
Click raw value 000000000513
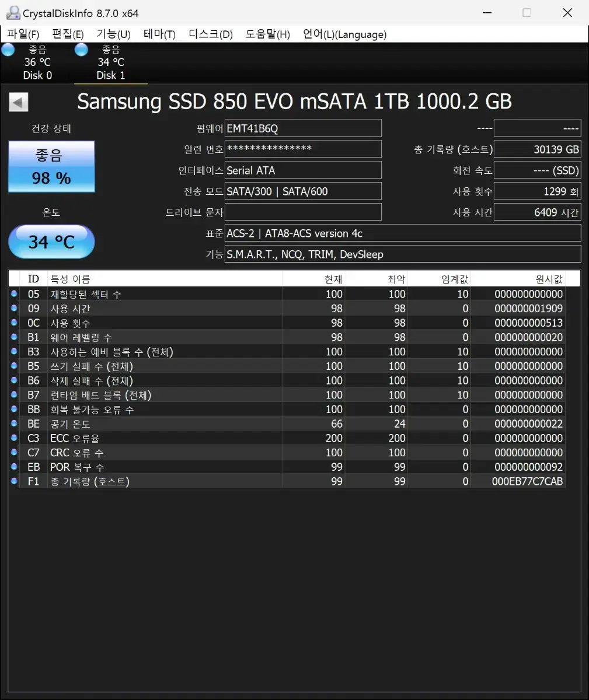(528, 323)
